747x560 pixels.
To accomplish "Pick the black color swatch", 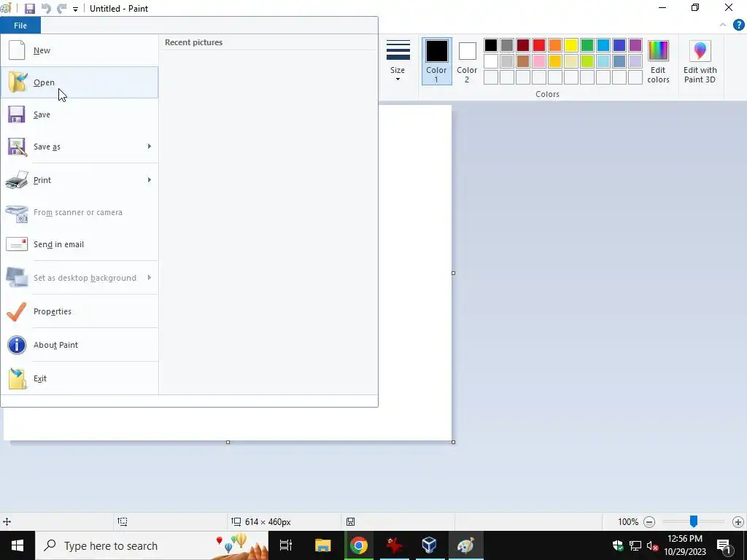I will coord(491,45).
